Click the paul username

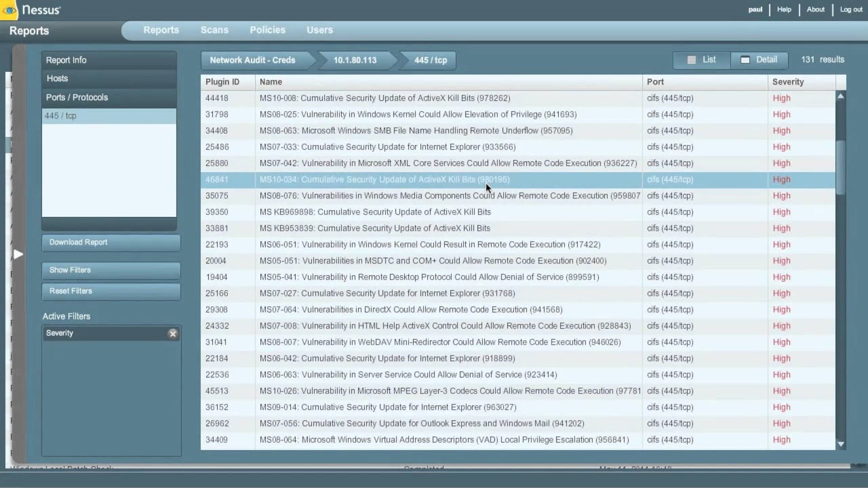[755, 9]
